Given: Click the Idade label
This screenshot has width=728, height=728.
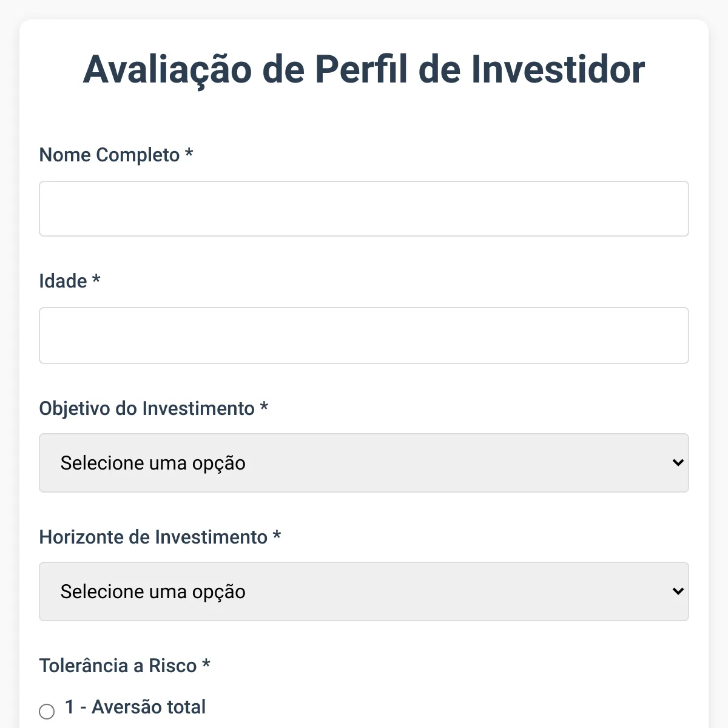Looking at the screenshot, I should [63, 281].
